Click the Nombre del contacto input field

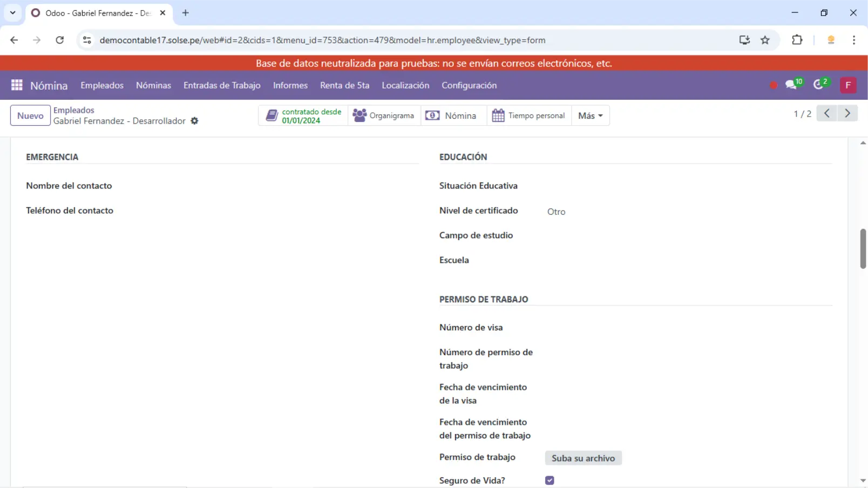tap(270, 186)
